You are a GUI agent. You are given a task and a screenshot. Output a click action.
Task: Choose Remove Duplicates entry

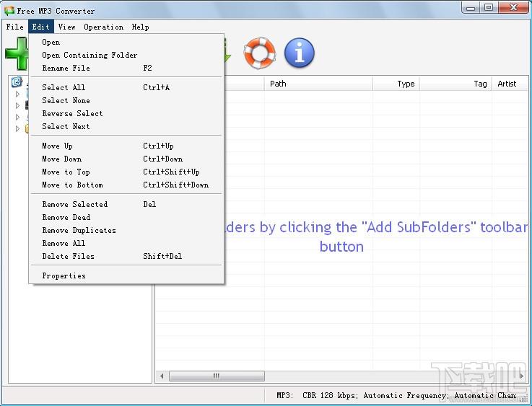(126, 230)
